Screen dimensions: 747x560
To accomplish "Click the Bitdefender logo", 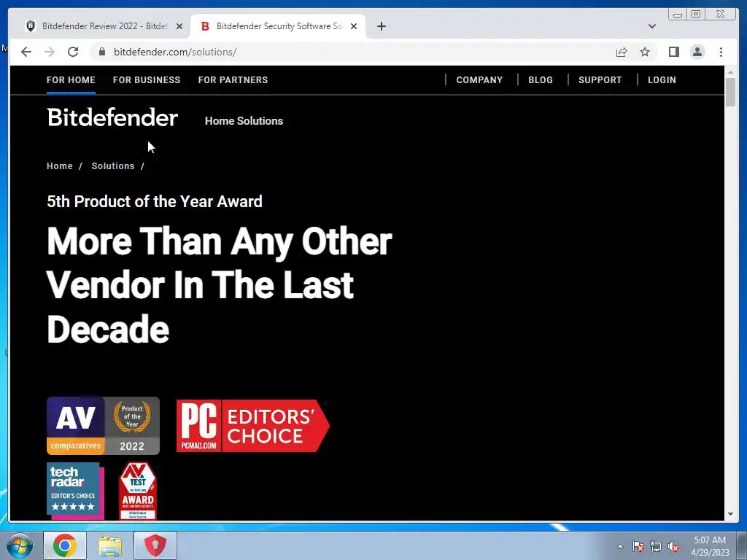I will [112, 117].
